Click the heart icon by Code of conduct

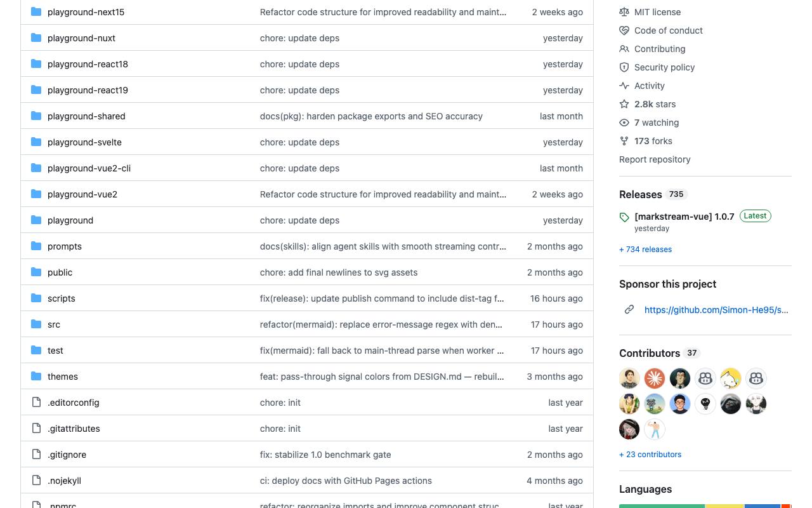pos(624,30)
